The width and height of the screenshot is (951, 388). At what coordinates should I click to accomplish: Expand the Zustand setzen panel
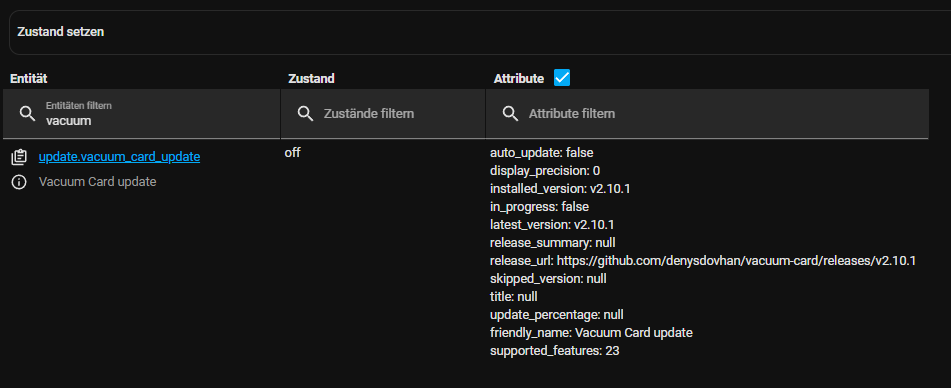[480, 32]
